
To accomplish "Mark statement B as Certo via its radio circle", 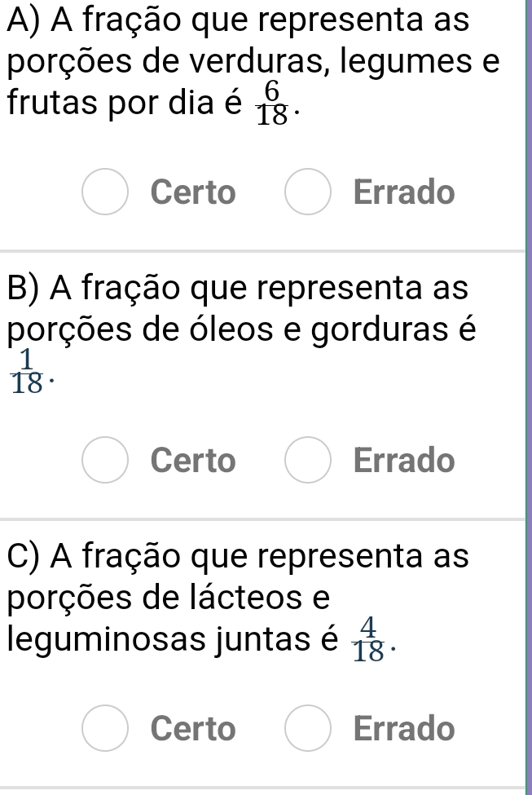I will click(105, 462).
